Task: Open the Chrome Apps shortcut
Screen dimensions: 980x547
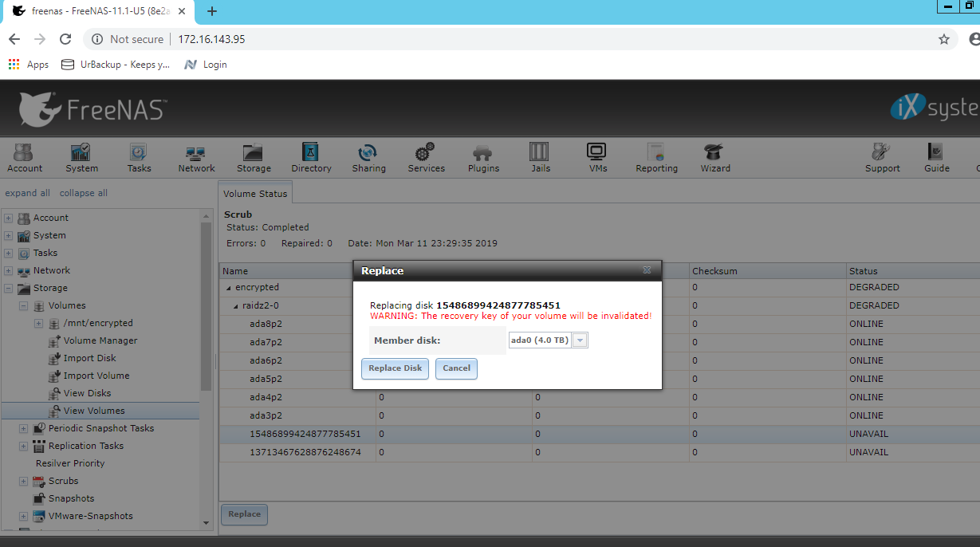Action: pyautogui.click(x=28, y=65)
